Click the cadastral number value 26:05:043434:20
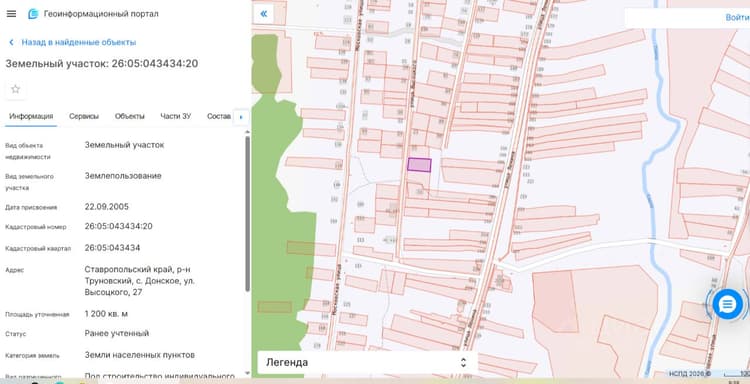The height and width of the screenshot is (384, 750). [119, 226]
